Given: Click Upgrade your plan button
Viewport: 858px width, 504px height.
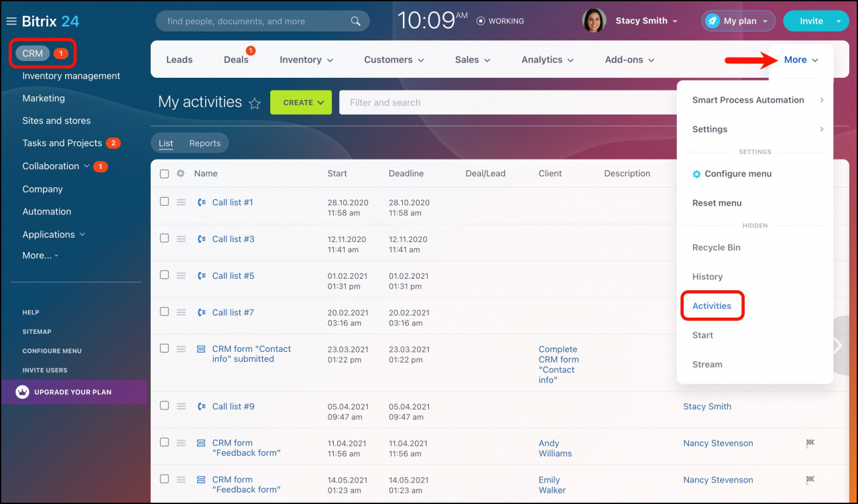Looking at the screenshot, I should click(x=73, y=392).
